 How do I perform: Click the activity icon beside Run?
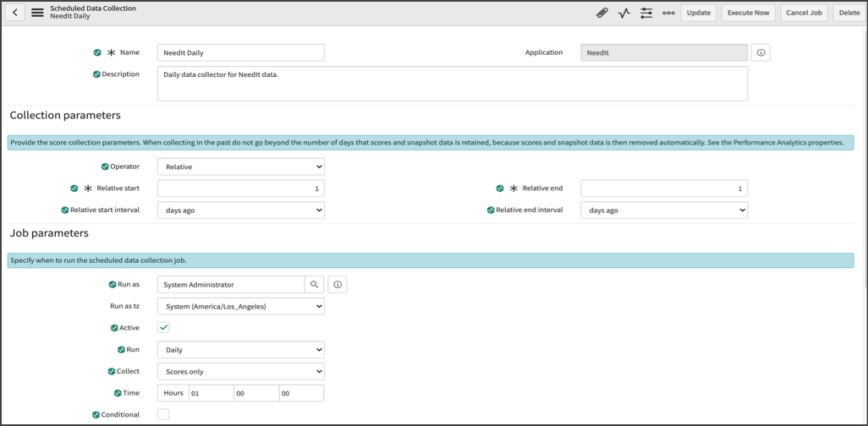point(122,350)
